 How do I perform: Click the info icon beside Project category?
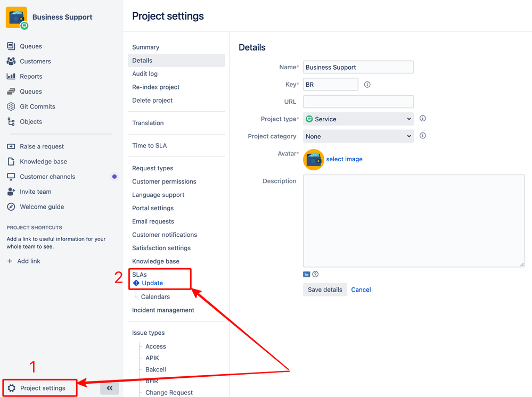[x=422, y=136]
